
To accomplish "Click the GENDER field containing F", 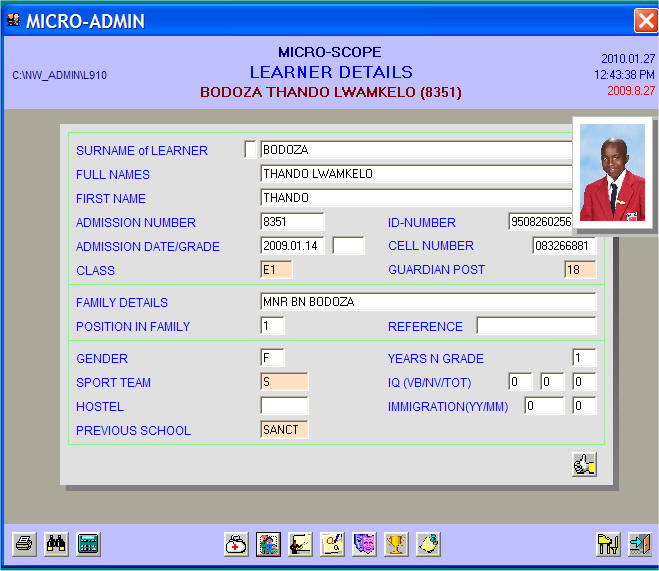I will click(x=272, y=358).
